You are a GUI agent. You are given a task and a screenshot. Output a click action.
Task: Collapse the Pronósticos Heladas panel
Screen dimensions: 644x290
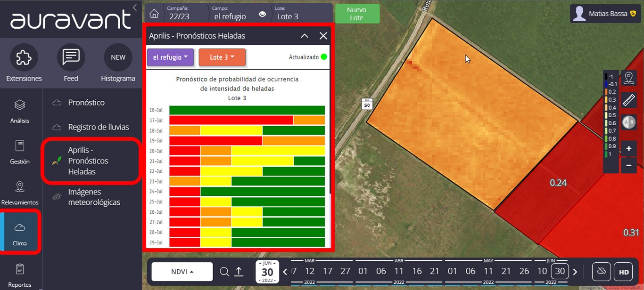(305, 35)
